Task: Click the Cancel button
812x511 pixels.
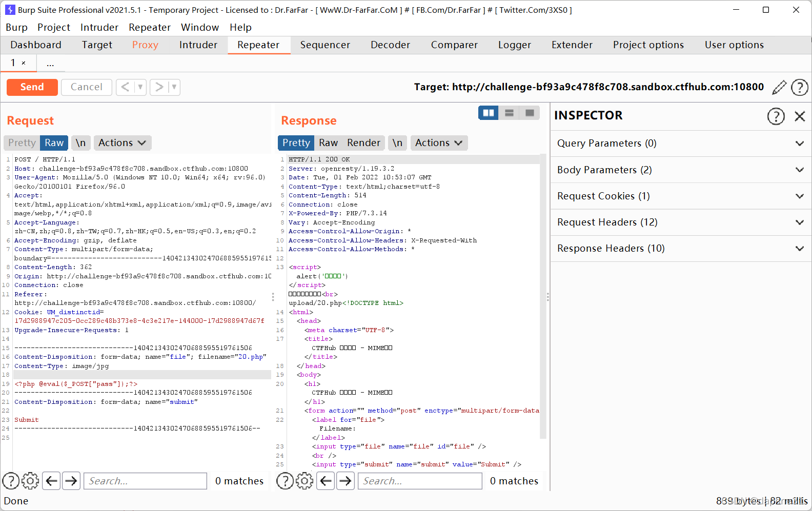Action: (86, 87)
